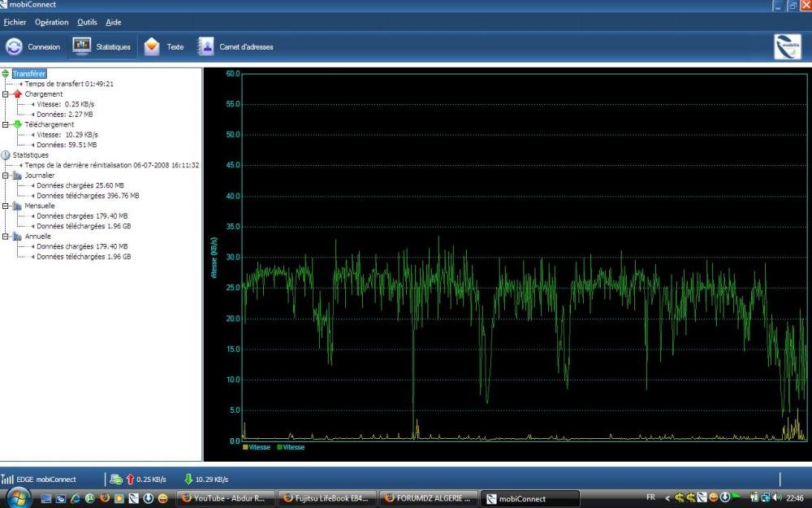Switch to the YouTube taskbar window button
Screen dimensions: 812x508
point(226,498)
